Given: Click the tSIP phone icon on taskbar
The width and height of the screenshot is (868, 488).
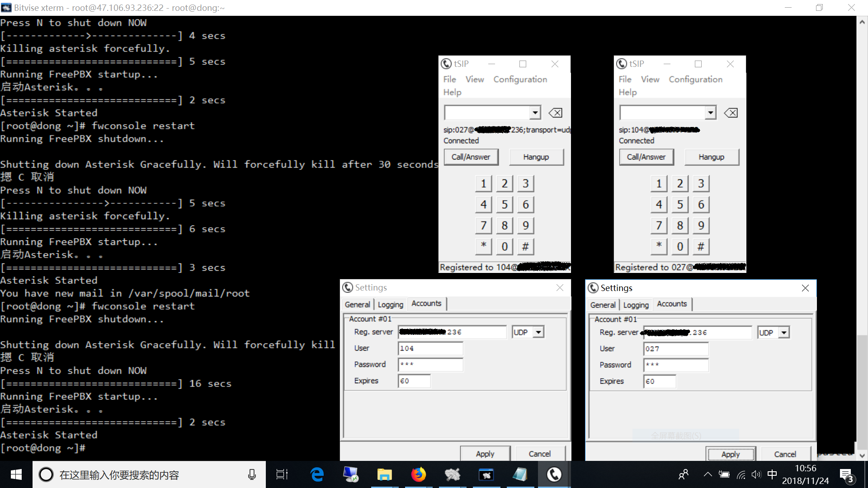Looking at the screenshot, I should tap(554, 474).
